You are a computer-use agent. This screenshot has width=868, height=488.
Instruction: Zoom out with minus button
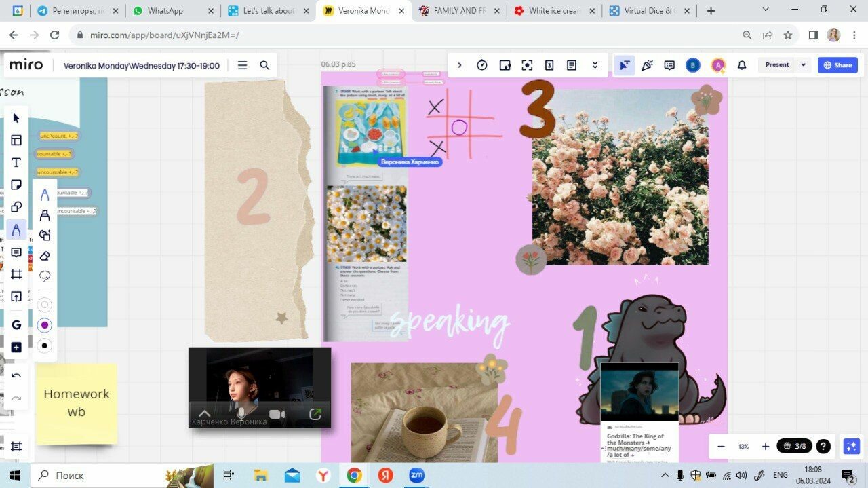coord(722,446)
